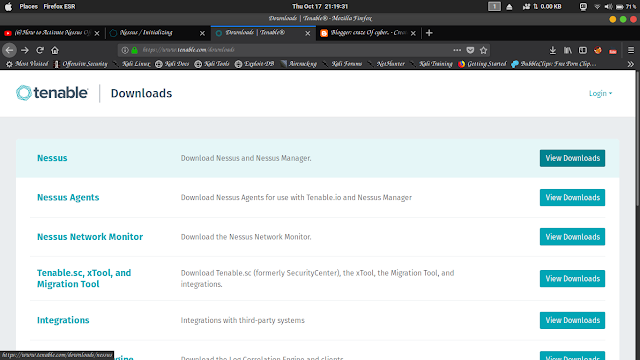Click the Apple logo in top bar
This screenshot has height=360, width=640.
pyautogui.click(x=8, y=7)
